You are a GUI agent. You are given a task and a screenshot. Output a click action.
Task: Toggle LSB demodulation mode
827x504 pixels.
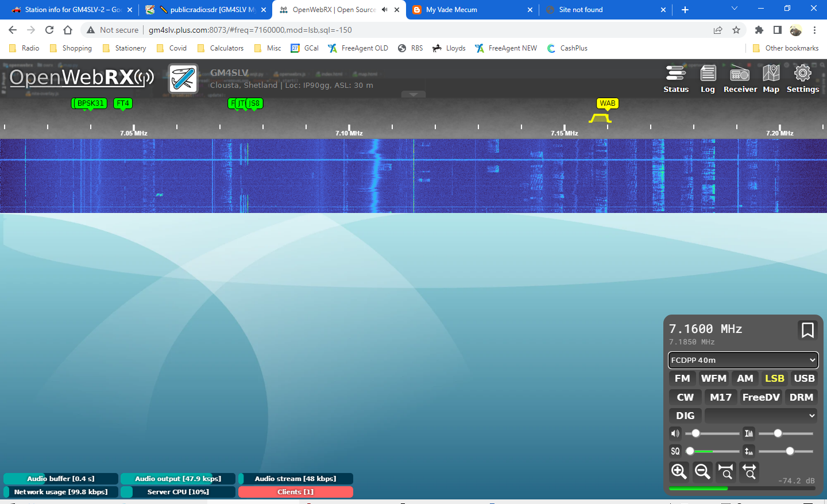774,378
